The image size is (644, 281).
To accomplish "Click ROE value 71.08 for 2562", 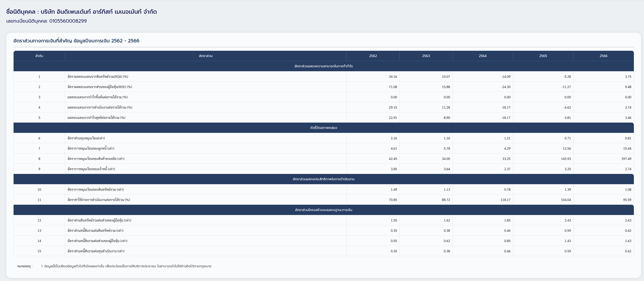I will tap(393, 87).
